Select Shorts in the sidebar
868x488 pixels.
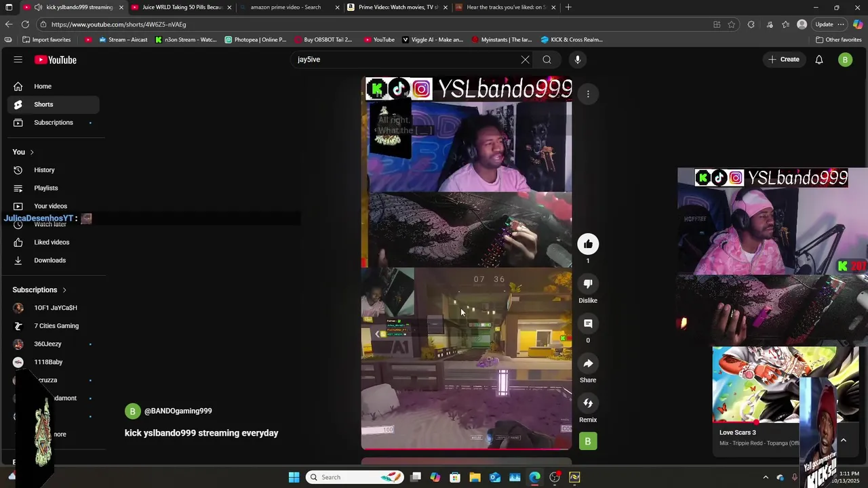coord(54,104)
